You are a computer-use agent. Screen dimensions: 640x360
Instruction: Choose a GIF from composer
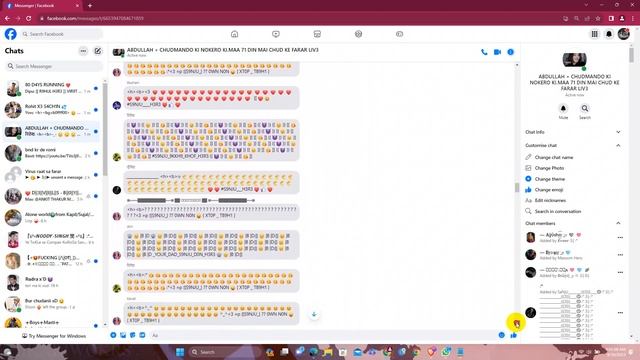tap(142, 335)
